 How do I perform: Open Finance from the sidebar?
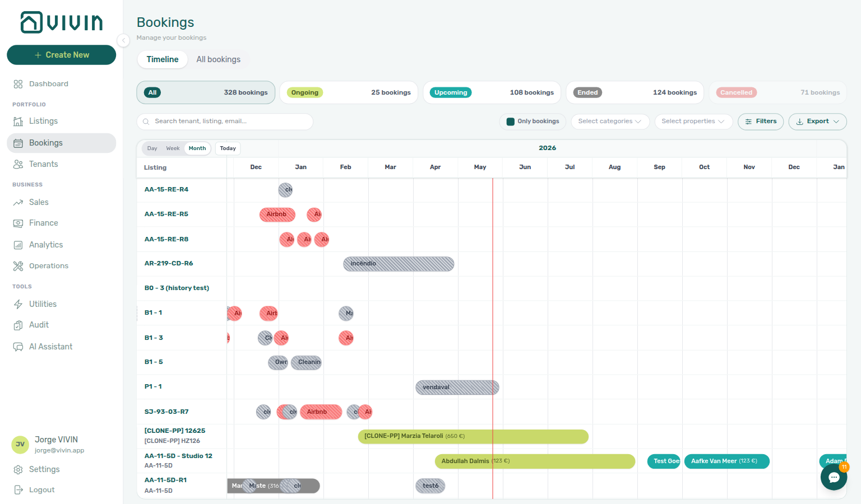[x=61, y=223]
